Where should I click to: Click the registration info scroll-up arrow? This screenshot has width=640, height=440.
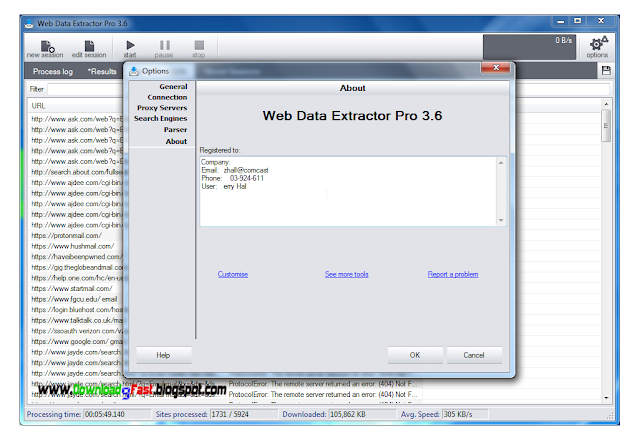click(501, 163)
